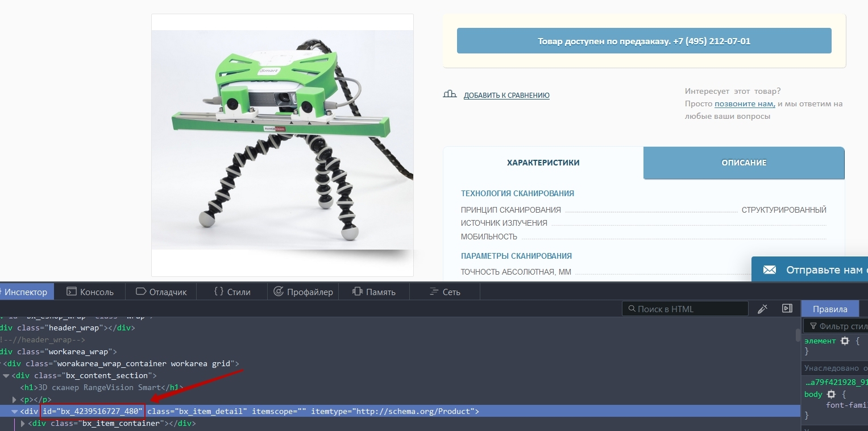Viewport: 868px width, 431px height.
Task: Click the ПАРАМЕТРЫ СКАНИРОВАНИЯ heading
Action: (516, 256)
